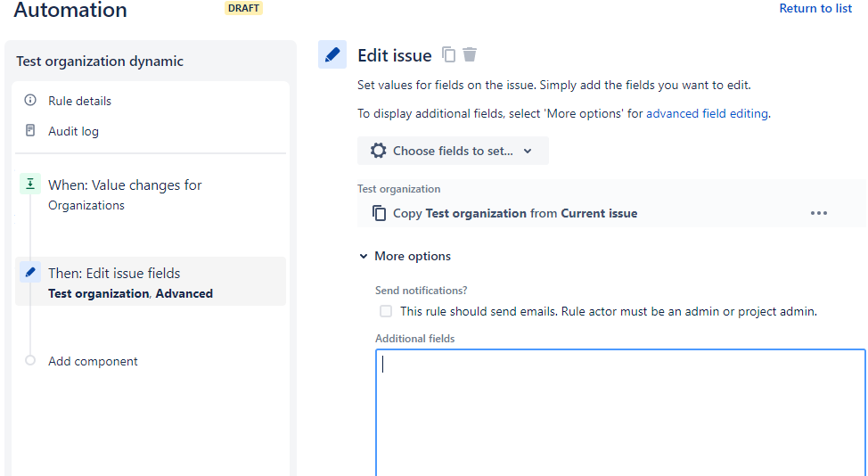Click the blue pencil icon beside Edit issue
The width and height of the screenshot is (868, 476).
(332, 54)
